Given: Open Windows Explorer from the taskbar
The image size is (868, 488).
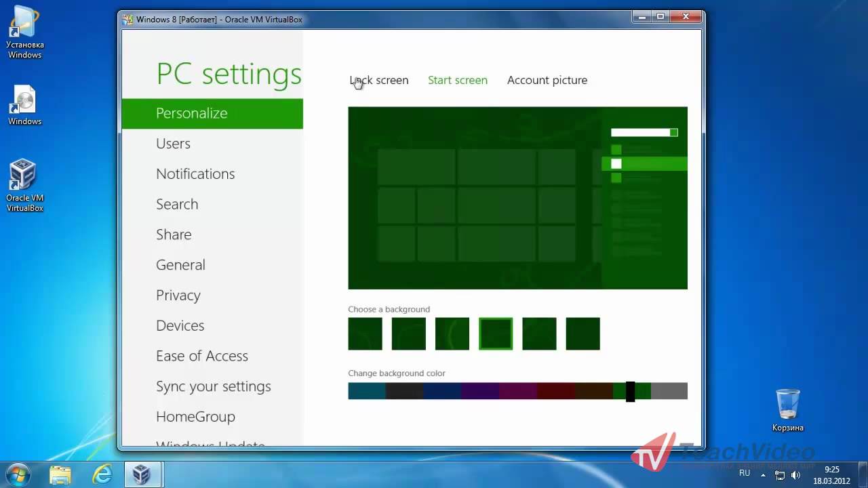Looking at the screenshot, I should click(x=60, y=474).
